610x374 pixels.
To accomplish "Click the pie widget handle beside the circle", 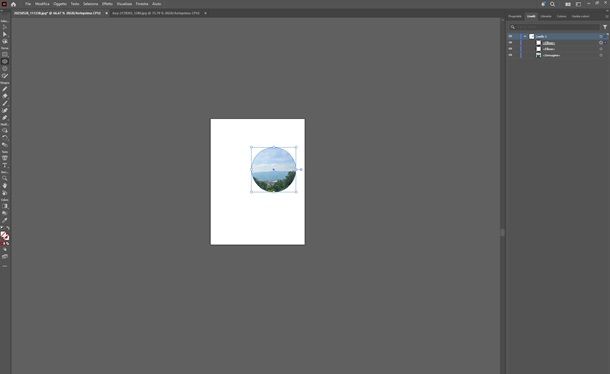I will [301, 170].
